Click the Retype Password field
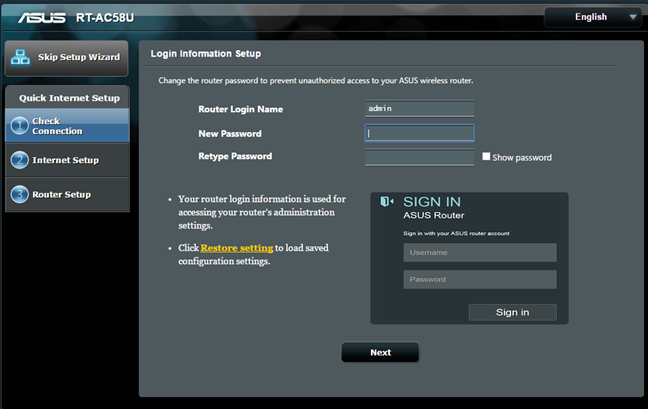This screenshot has width=648, height=409. (419, 157)
